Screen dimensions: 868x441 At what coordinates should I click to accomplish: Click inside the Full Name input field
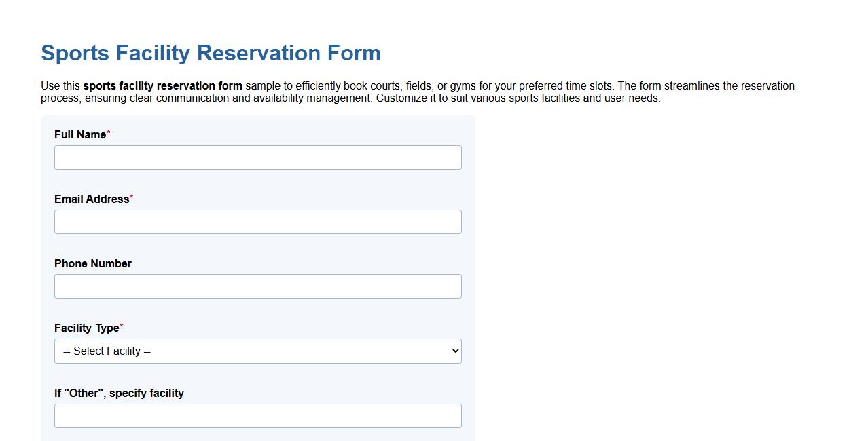point(258,157)
